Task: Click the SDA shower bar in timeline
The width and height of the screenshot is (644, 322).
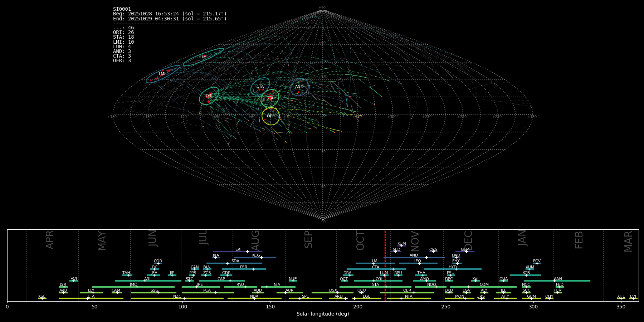Action: [x=234, y=263]
